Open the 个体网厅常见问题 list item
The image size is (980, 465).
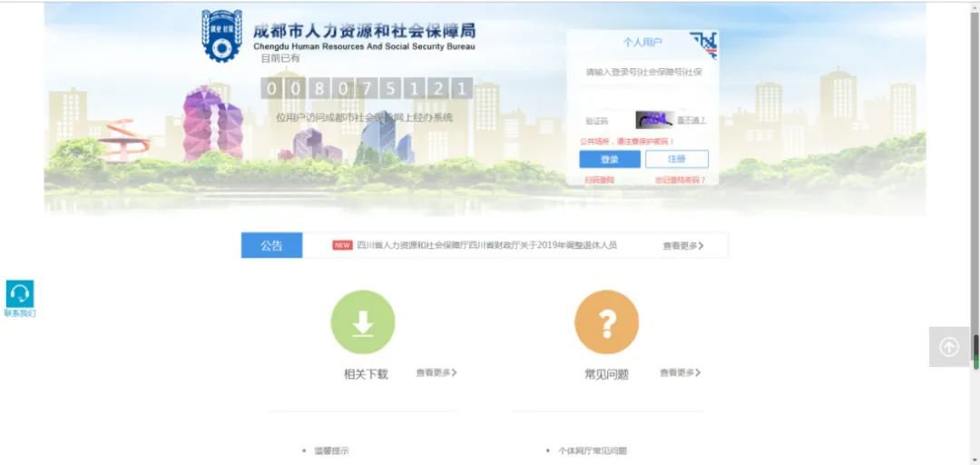(x=592, y=450)
